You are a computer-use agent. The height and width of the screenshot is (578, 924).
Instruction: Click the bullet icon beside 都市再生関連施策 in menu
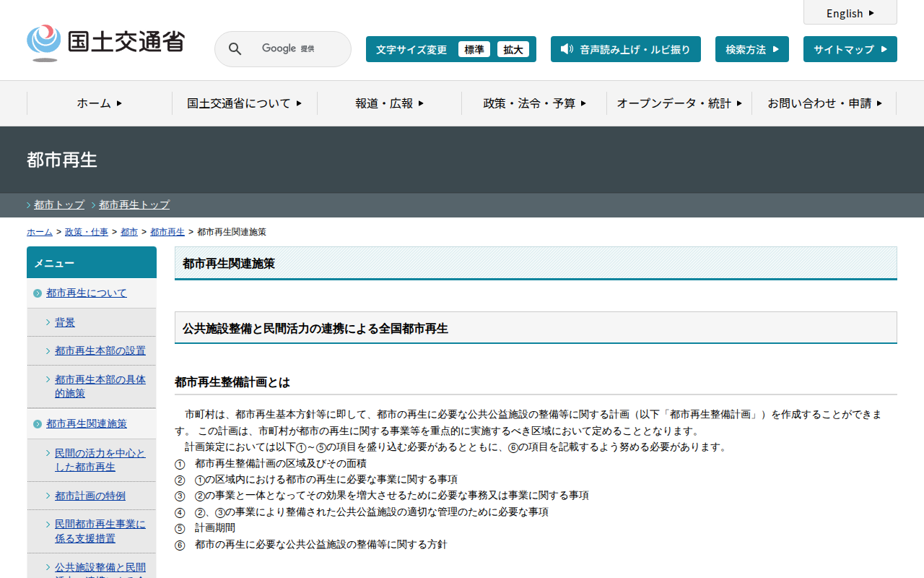[x=38, y=424]
